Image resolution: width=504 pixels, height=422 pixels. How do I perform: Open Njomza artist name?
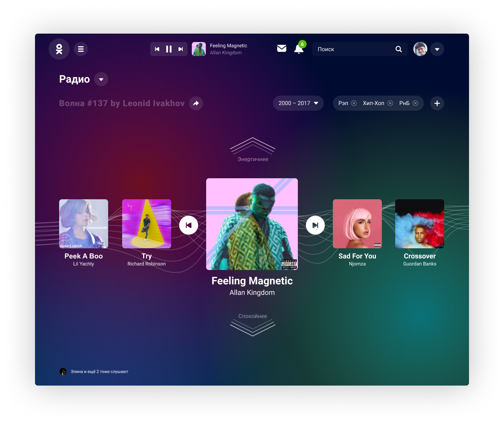(x=357, y=264)
